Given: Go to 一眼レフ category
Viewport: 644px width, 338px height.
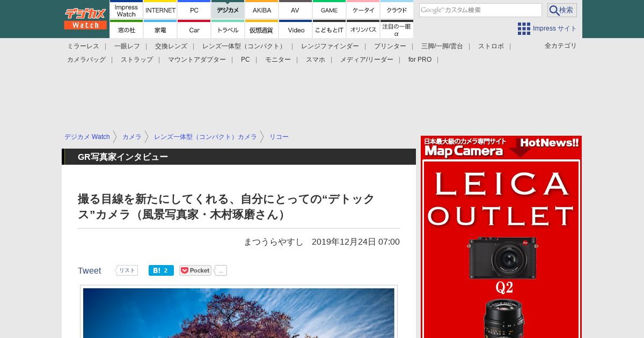Looking at the screenshot, I should [x=127, y=46].
